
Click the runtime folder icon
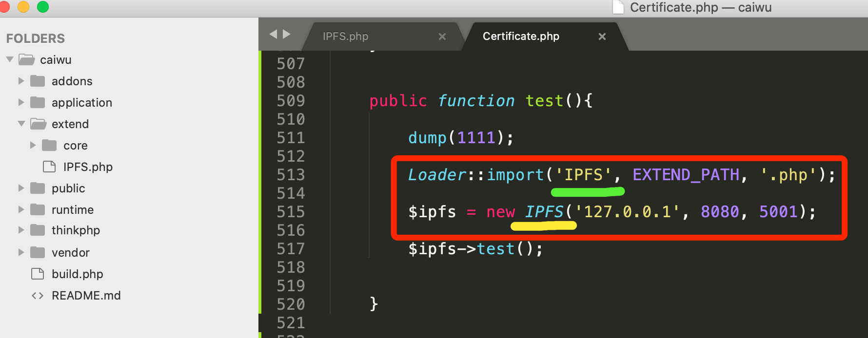point(38,209)
